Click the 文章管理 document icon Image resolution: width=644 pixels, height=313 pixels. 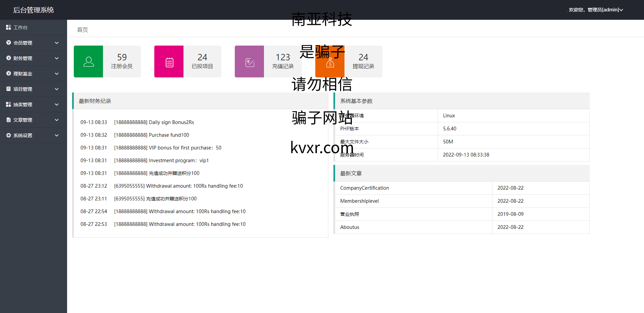[8, 120]
